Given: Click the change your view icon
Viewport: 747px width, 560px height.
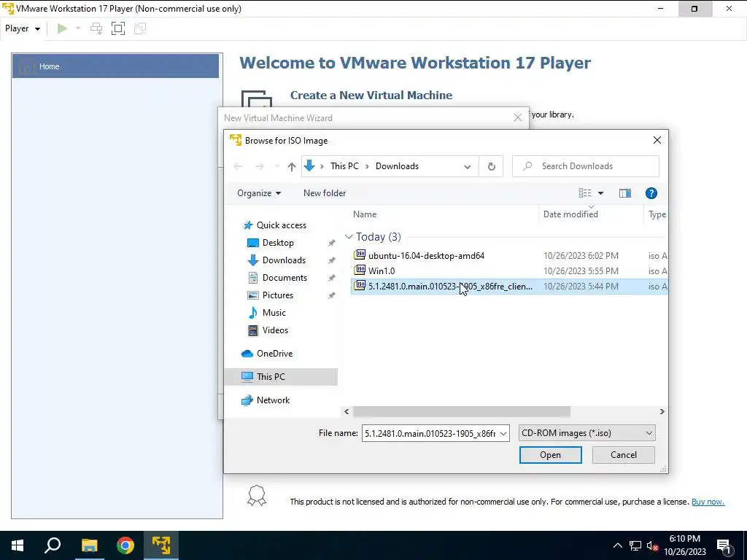Looking at the screenshot, I should (x=585, y=193).
